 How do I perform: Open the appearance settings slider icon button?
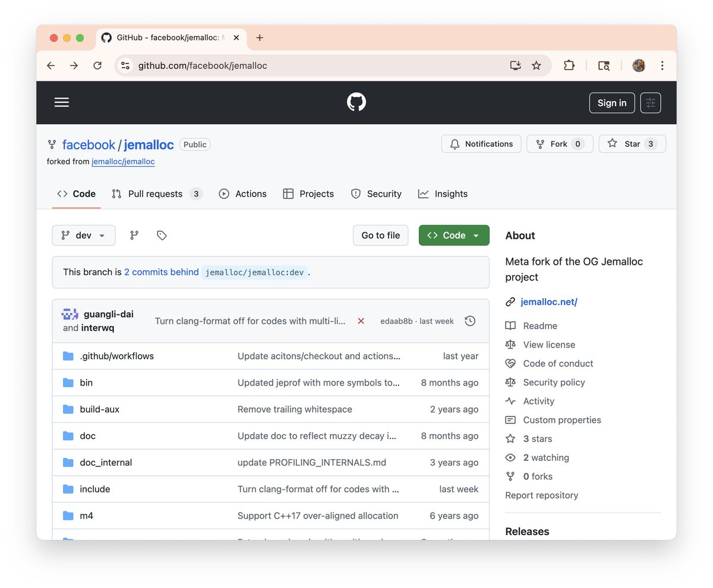pyautogui.click(x=651, y=103)
